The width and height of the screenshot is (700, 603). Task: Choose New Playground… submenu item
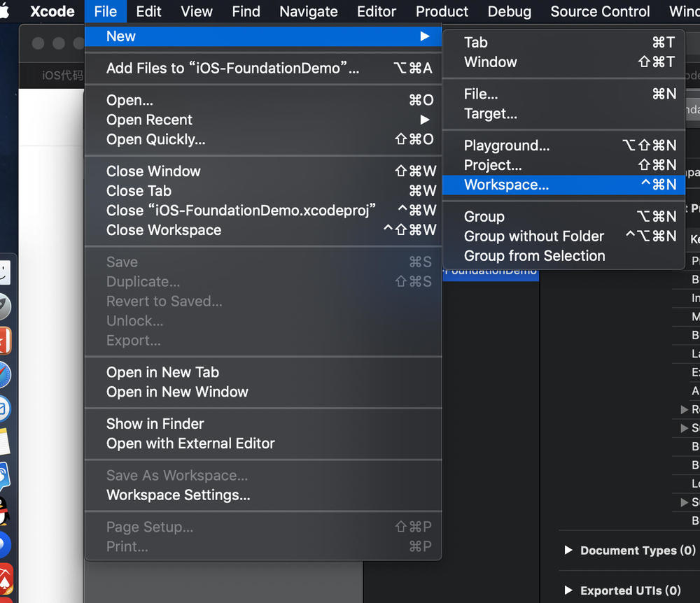click(563, 146)
